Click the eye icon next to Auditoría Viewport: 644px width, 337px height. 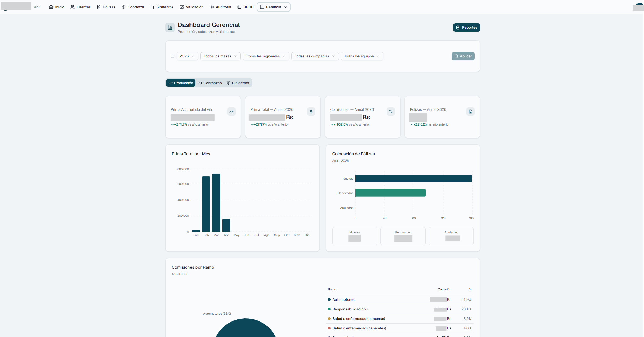[x=211, y=7]
